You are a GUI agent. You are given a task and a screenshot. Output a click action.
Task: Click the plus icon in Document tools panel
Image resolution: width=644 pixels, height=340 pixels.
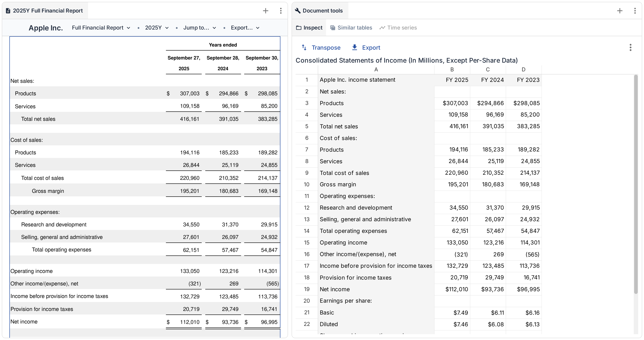(x=620, y=11)
